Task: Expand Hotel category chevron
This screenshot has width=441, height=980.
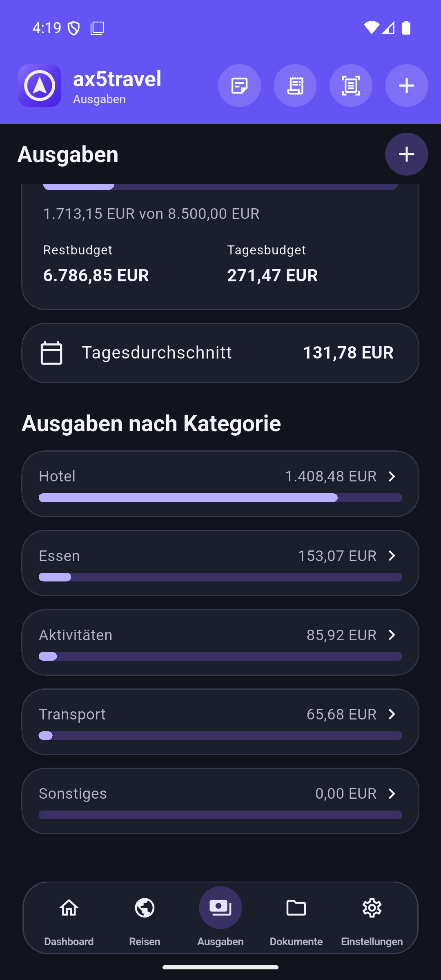Action: pos(392,476)
